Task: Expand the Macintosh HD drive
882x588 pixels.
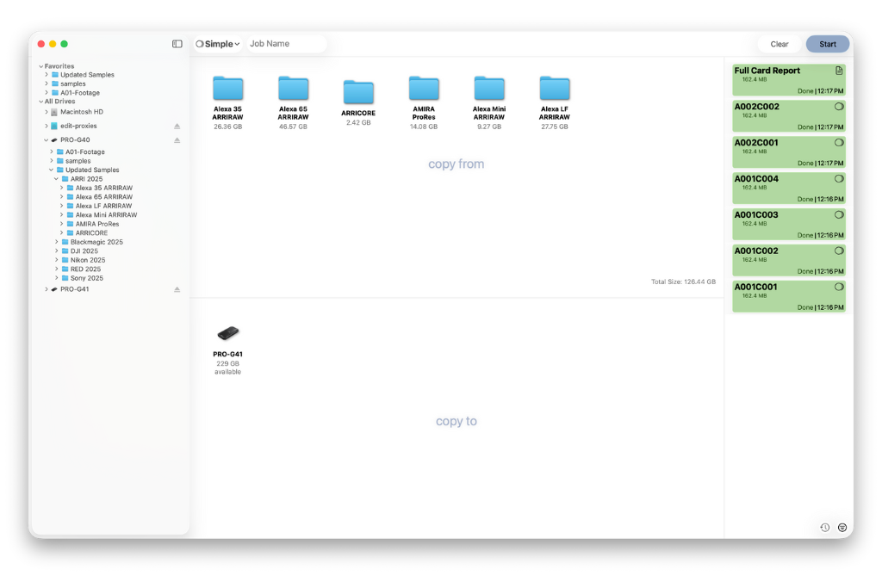Action: click(47, 112)
